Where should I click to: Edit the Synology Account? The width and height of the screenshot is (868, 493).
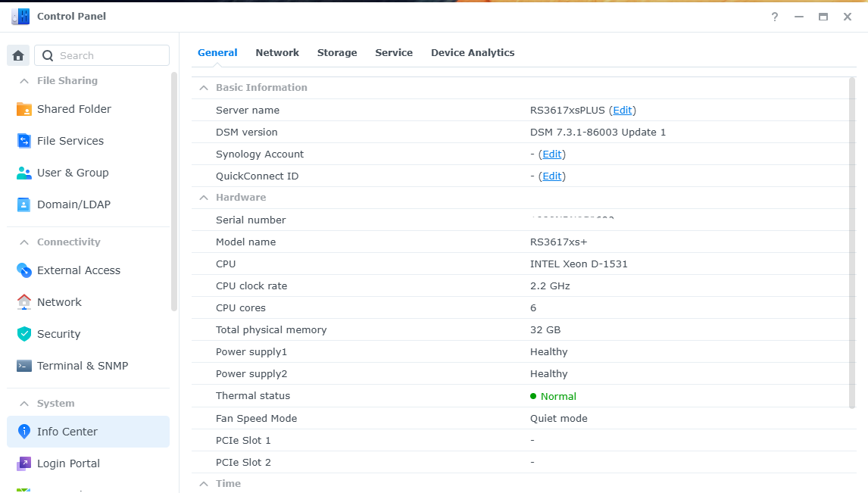[x=552, y=154]
